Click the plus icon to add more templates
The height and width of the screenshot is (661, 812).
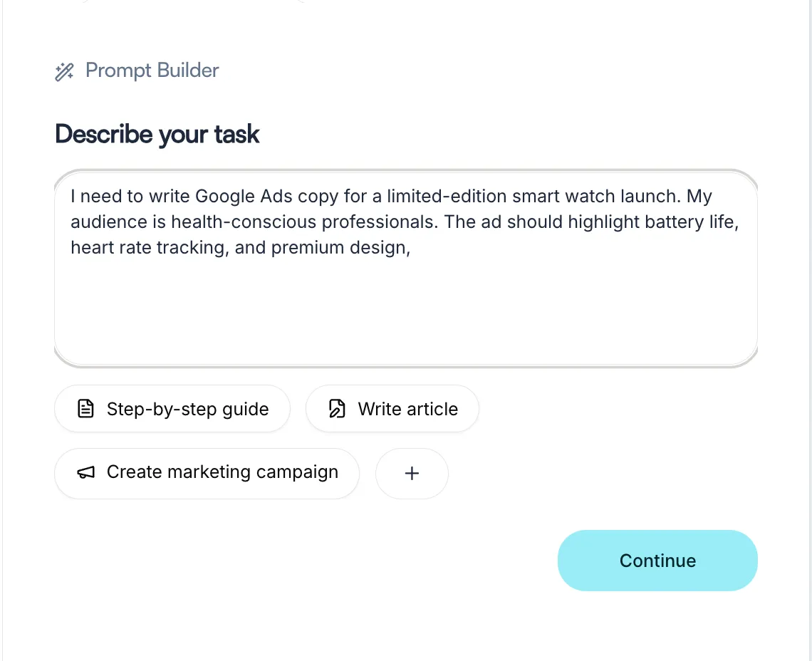(x=412, y=474)
